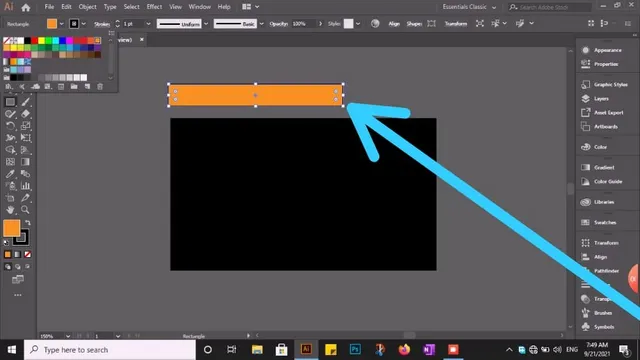This screenshot has height=360, width=640.
Task: Select the Zoom tool
Action: point(25,210)
